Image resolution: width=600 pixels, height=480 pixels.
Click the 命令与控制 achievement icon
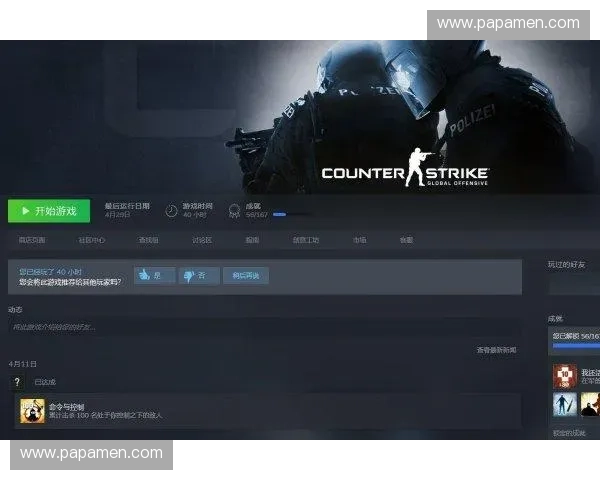pyautogui.click(x=32, y=410)
